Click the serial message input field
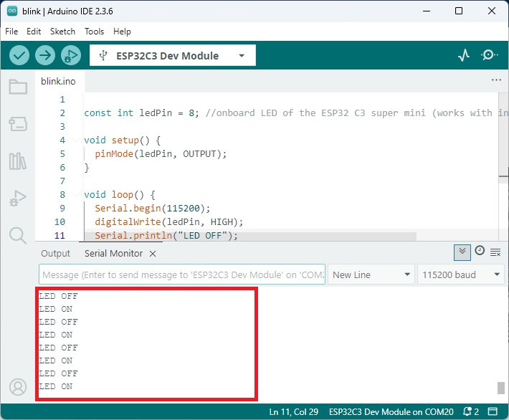This screenshot has width=509, height=420. tap(182, 275)
